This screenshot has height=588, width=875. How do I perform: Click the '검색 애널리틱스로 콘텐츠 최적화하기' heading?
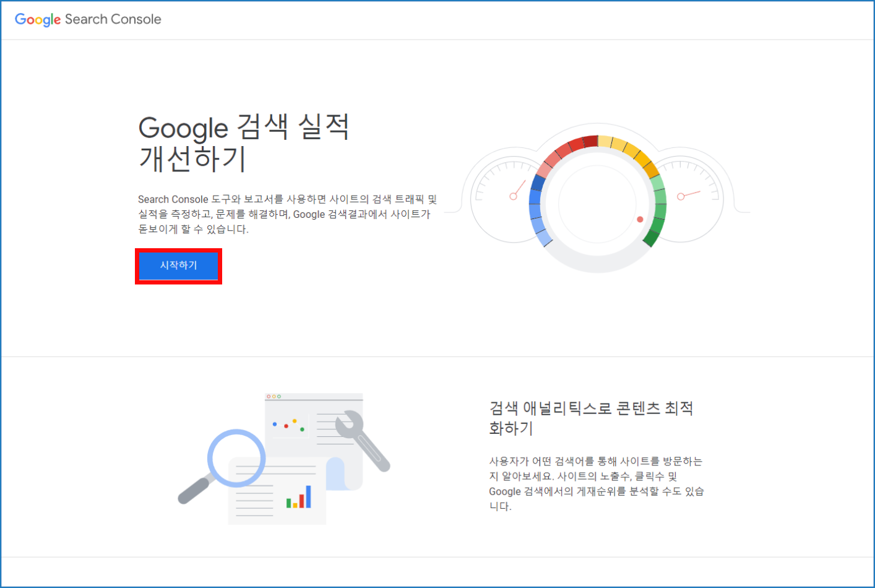[x=591, y=418]
